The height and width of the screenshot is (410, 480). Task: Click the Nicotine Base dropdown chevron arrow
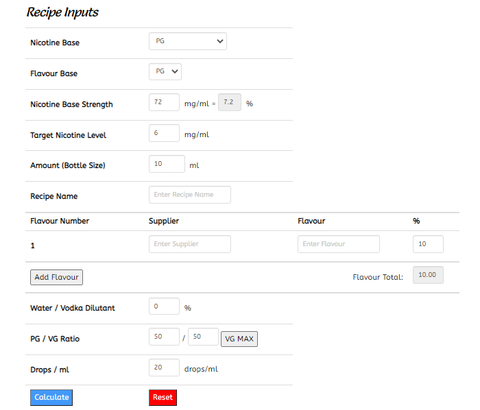[220, 41]
